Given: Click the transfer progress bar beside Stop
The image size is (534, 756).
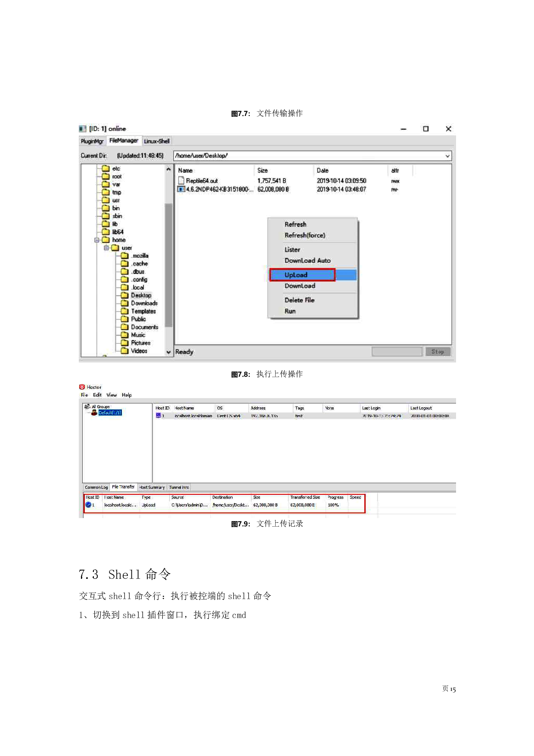Looking at the screenshot, I should tap(397, 352).
